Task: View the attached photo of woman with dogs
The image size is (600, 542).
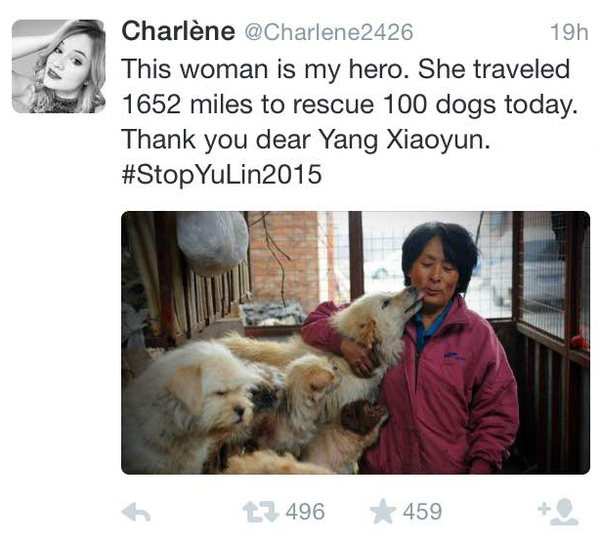Action: tap(355, 343)
